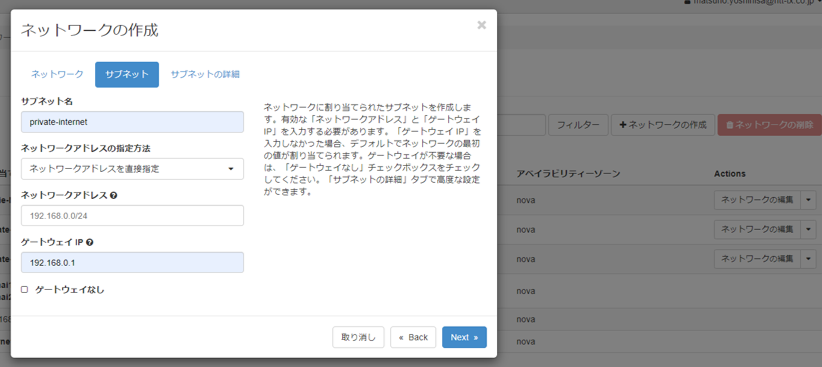Image resolution: width=822 pixels, height=367 pixels.
Task: Click the plus icon on ネットワークの作成 button
Action: point(623,125)
